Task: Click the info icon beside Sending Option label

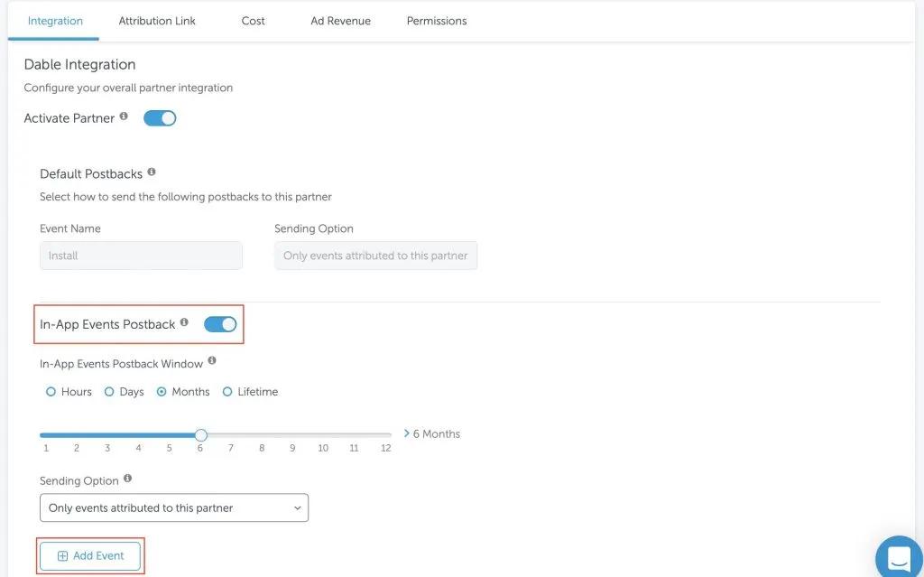Action: coord(127,479)
